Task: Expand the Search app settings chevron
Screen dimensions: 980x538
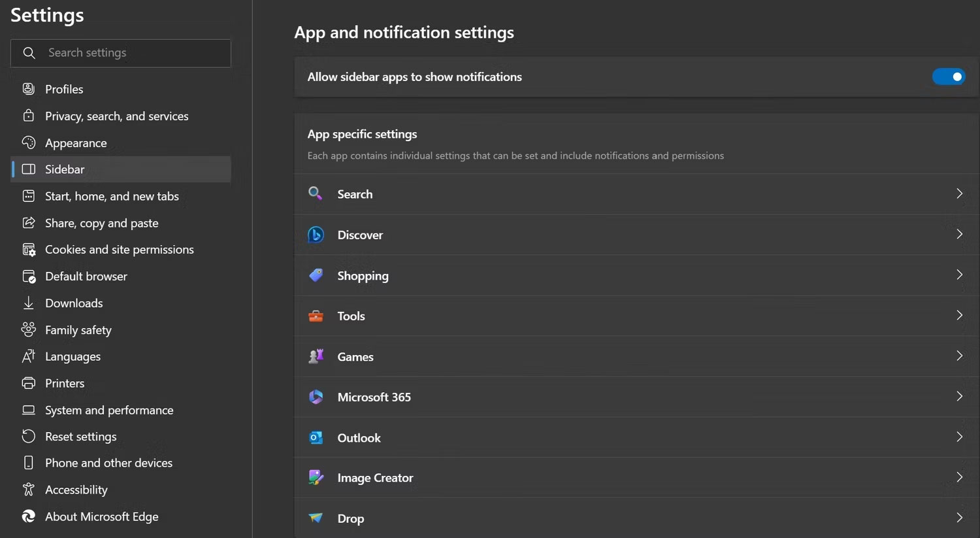Action: (x=959, y=193)
